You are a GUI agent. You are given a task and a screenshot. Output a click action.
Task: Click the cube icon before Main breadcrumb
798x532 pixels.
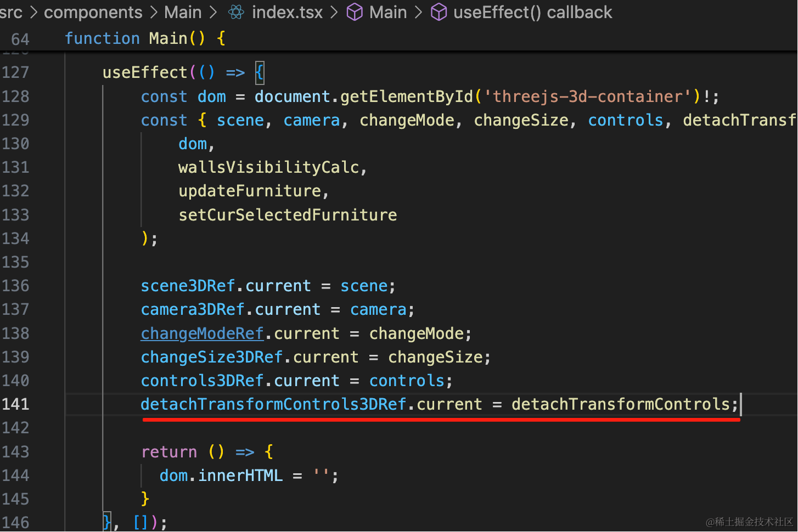[x=355, y=12]
